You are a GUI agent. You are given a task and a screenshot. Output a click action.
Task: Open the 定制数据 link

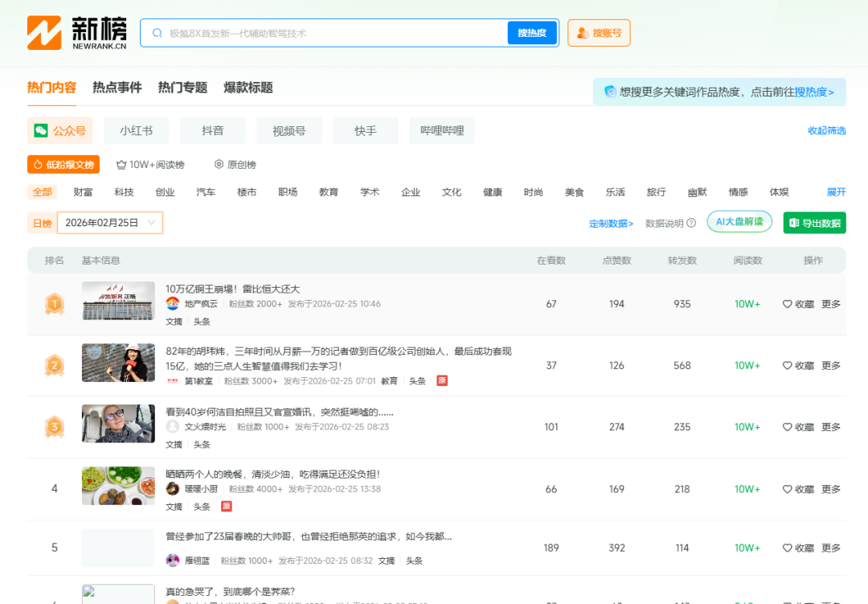[609, 223]
